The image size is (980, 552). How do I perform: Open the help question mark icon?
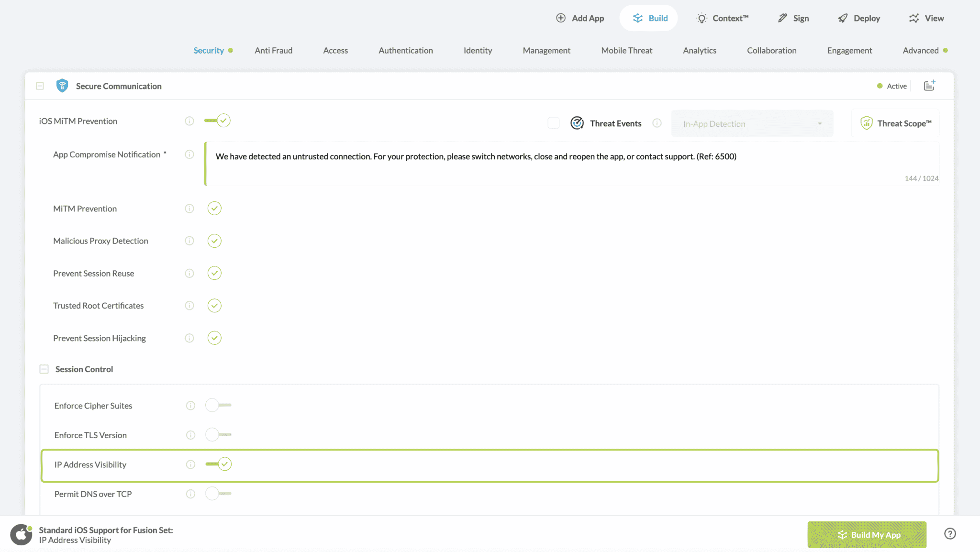tap(950, 534)
